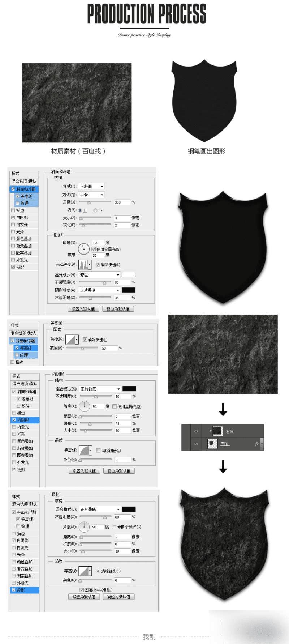Open the 方法 平滑 dropdown
Screen dimensions: 289x644
pyautogui.click(x=91, y=195)
